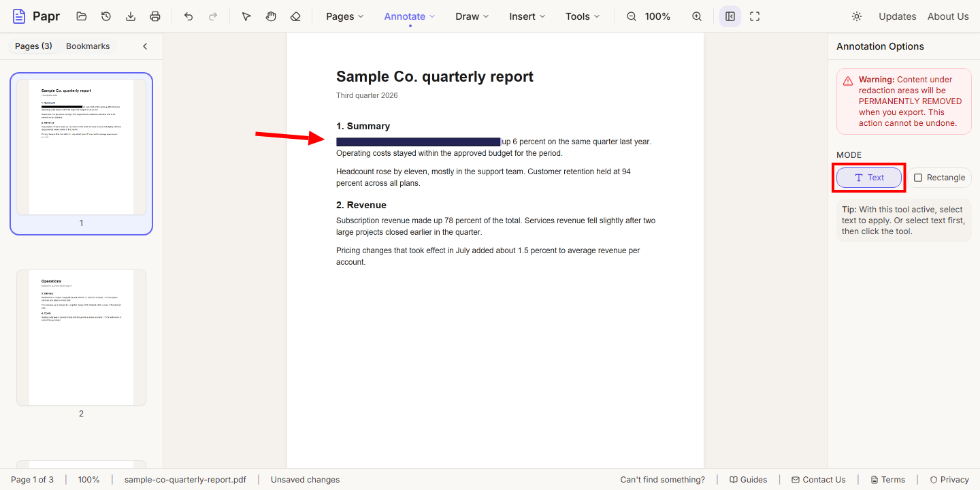Select the pointer selection tool

(x=246, y=16)
